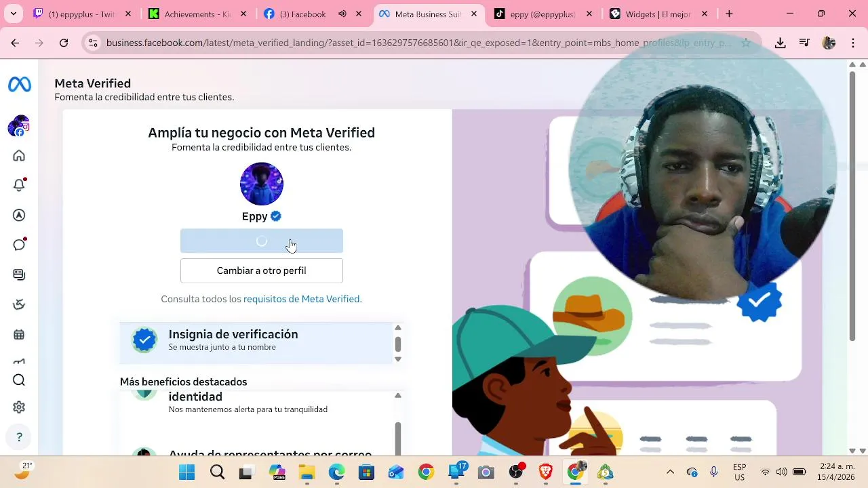Screen dimensions: 868x488
Task: Click the up arrow of the Insignia list scrollbar
Action: click(x=398, y=327)
